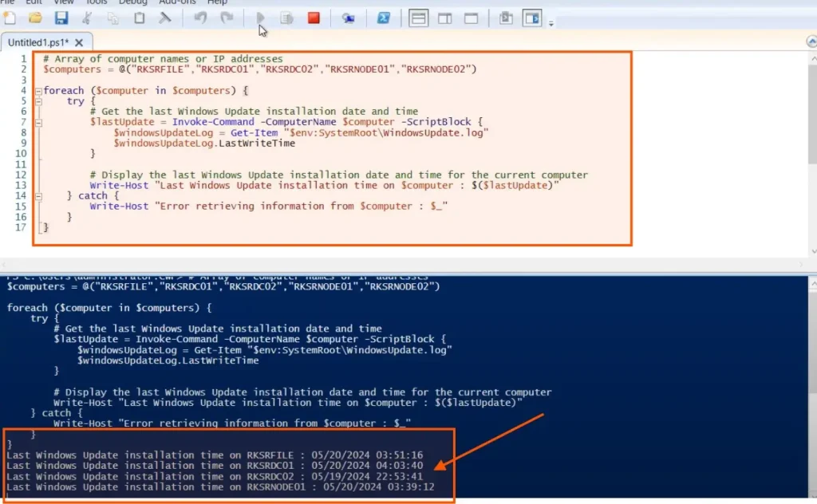Image resolution: width=817 pixels, height=504 pixels.
Task: Click the '# Array of computer names' comment in editor
Action: [x=163, y=59]
